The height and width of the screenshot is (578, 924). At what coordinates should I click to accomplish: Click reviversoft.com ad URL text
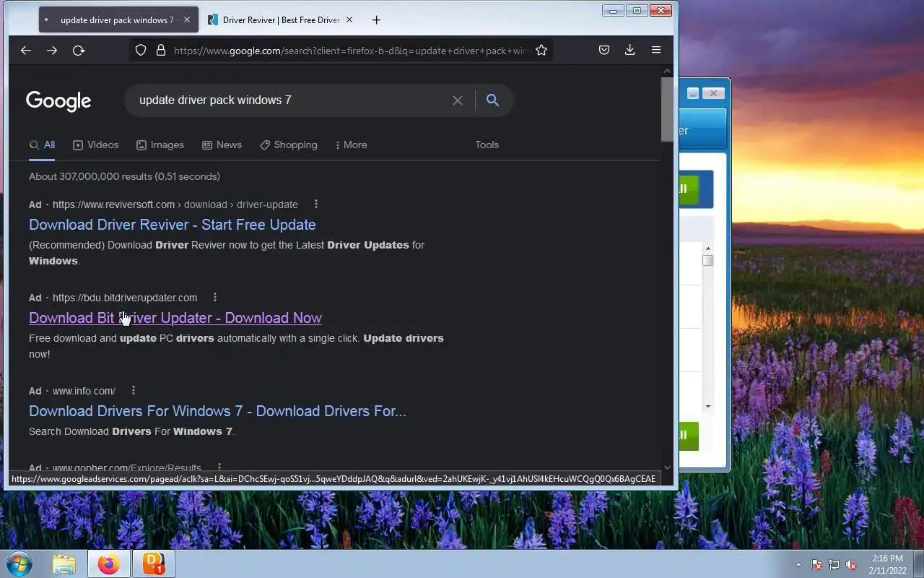click(175, 204)
